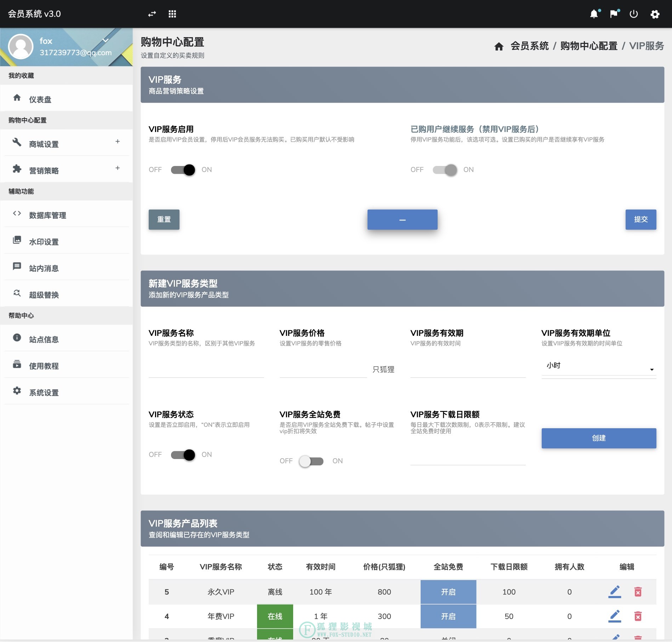This screenshot has height=642, width=672.
Task: Delete the 永久VIP row with trash icon
Action: pyautogui.click(x=638, y=592)
